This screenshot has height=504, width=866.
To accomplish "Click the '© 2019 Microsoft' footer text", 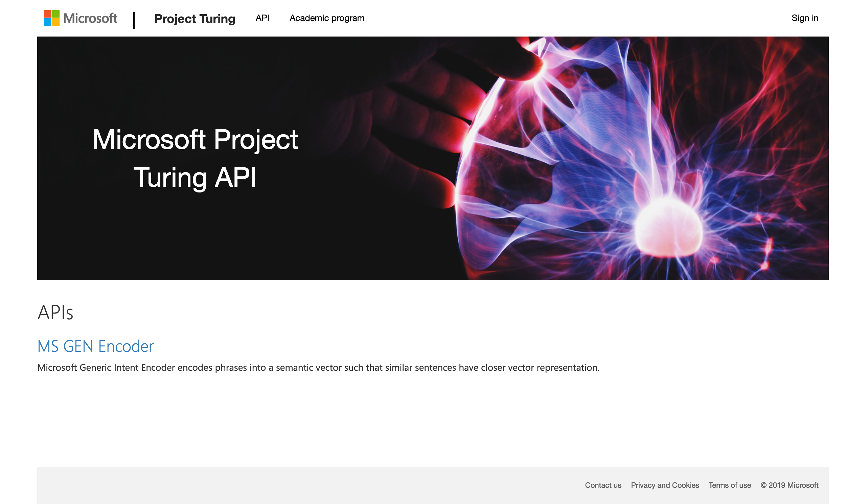I will pos(789,485).
